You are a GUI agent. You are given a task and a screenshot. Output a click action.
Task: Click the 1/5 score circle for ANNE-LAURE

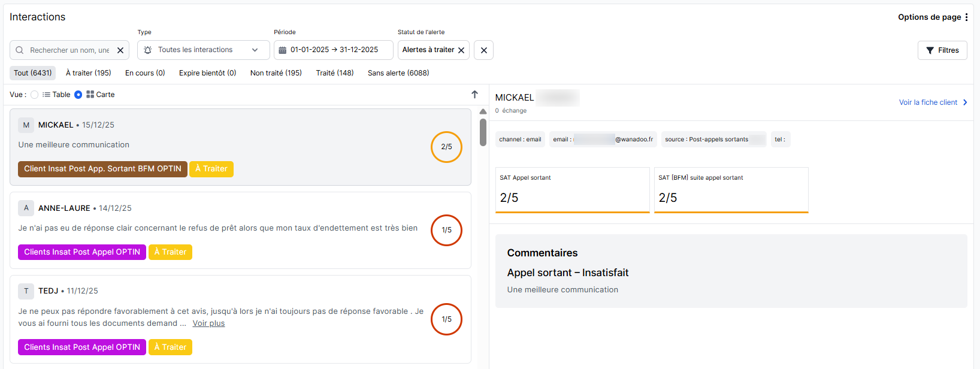coord(446,230)
